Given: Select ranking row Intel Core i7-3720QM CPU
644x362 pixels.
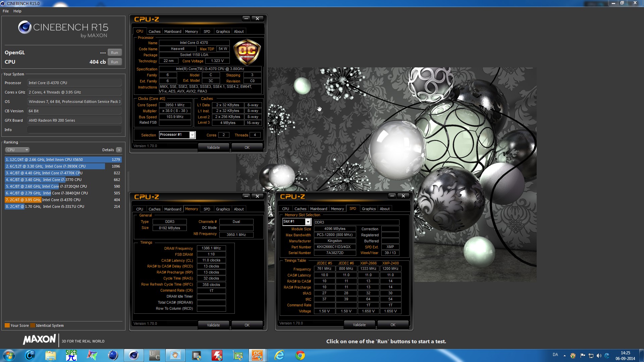Looking at the screenshot, I should click(63, 186).
